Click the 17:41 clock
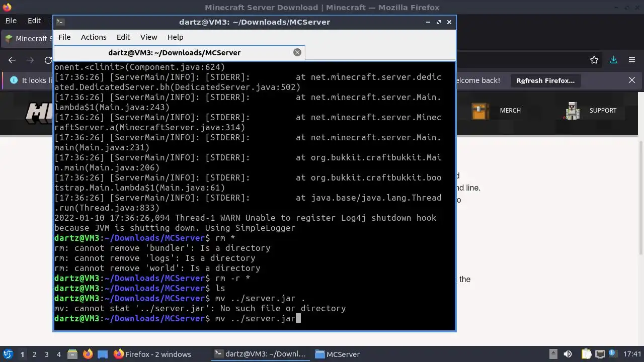This screenshot has height=362, width=644. tap(632, 354)
